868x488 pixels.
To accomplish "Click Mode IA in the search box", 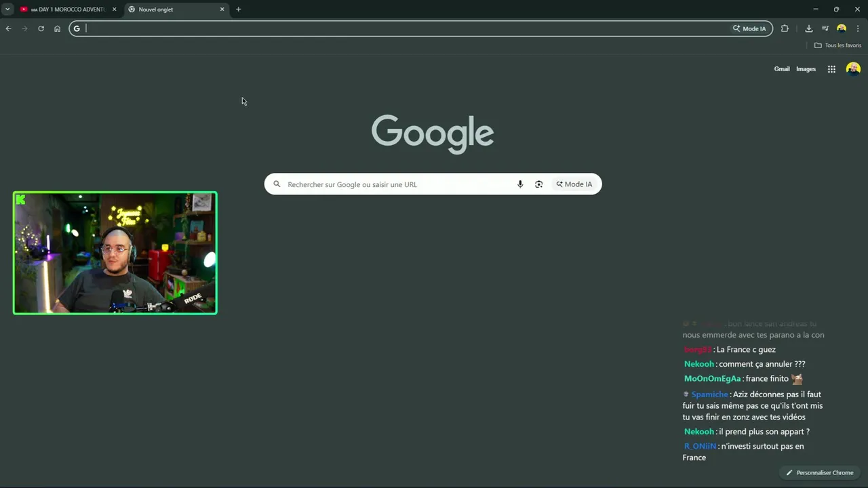I will coord(574,184).
